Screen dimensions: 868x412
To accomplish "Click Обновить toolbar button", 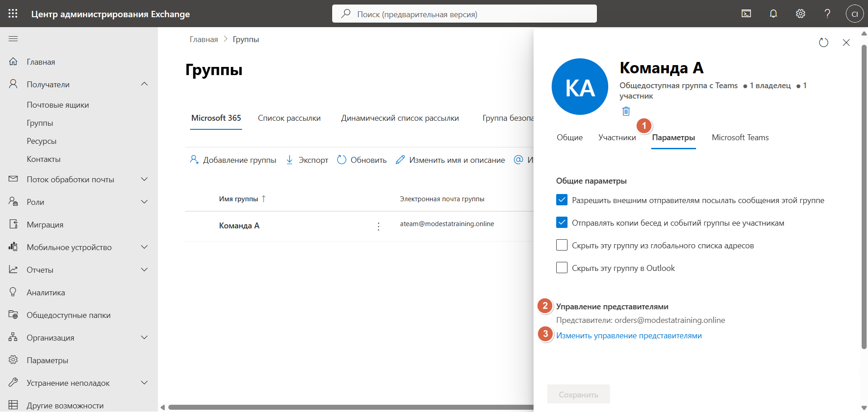I will point(362,160).
